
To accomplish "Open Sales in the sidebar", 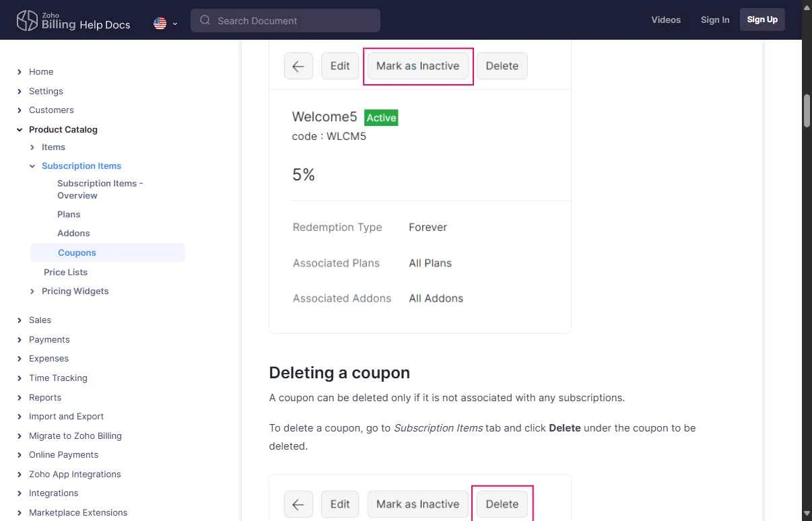I will pos(40,320).
